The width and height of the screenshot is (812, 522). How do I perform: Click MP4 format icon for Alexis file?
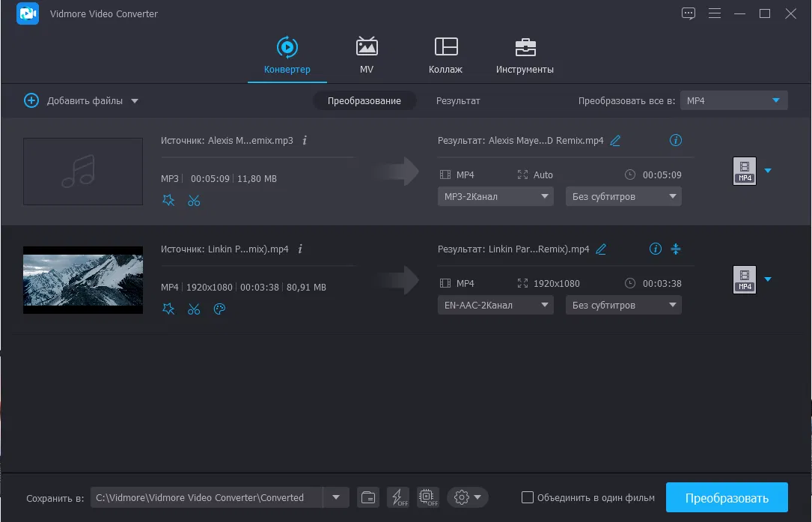tap(744, 171)
